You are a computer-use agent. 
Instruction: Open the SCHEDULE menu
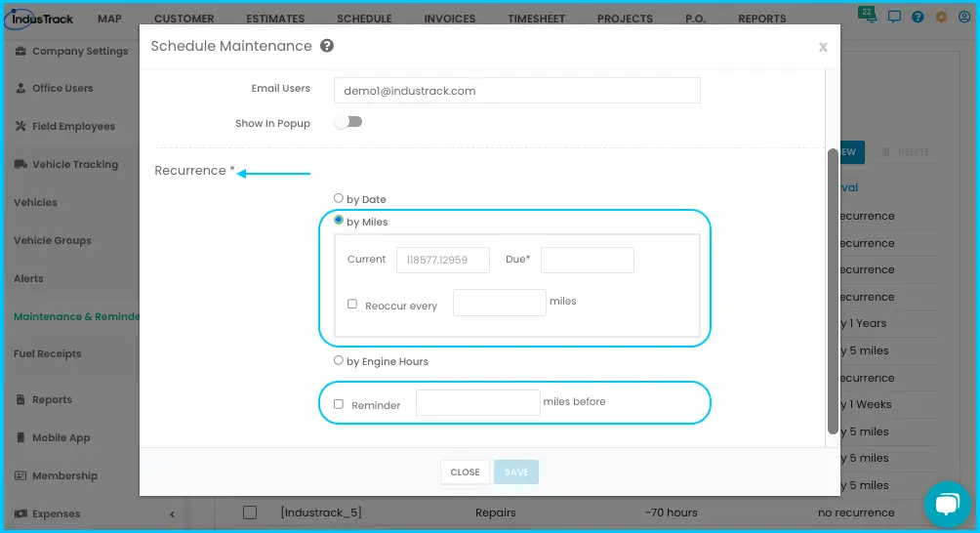point(364,19)
